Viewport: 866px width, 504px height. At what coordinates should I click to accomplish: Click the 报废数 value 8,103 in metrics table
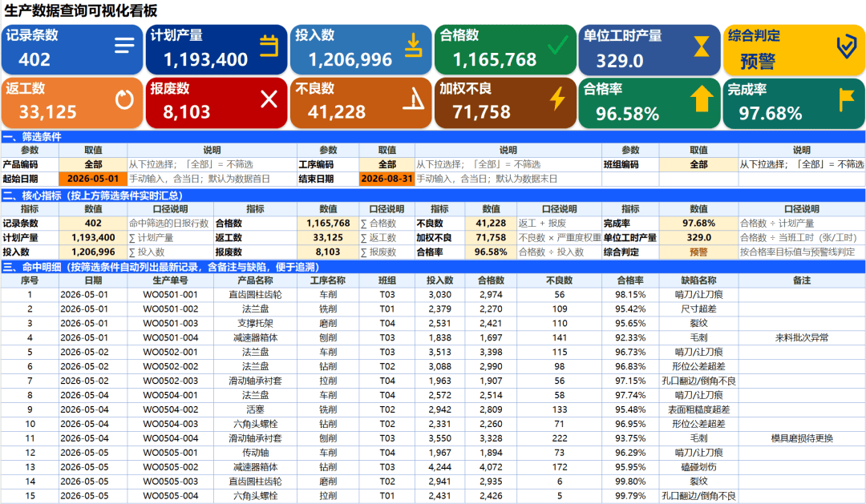pyautogui.click(x=328, y=252)
